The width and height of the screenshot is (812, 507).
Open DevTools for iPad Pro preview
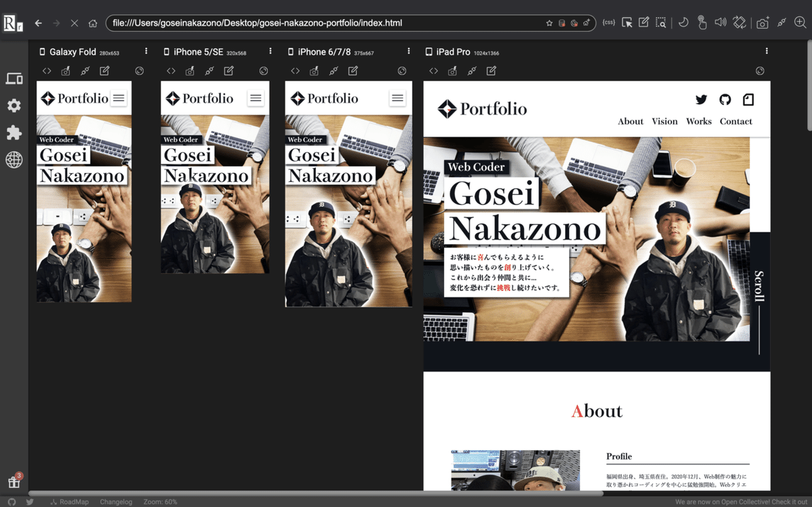coord(434,70)
